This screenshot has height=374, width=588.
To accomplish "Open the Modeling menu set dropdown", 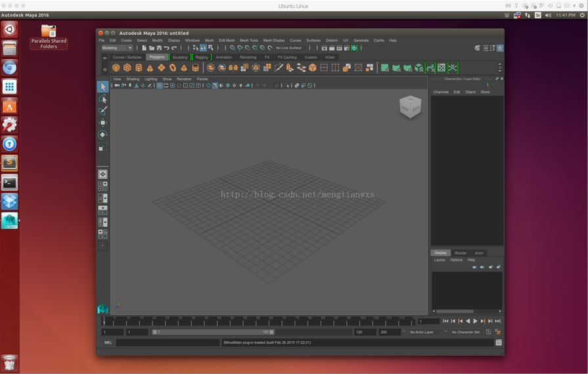I will (x=117, y=48).
